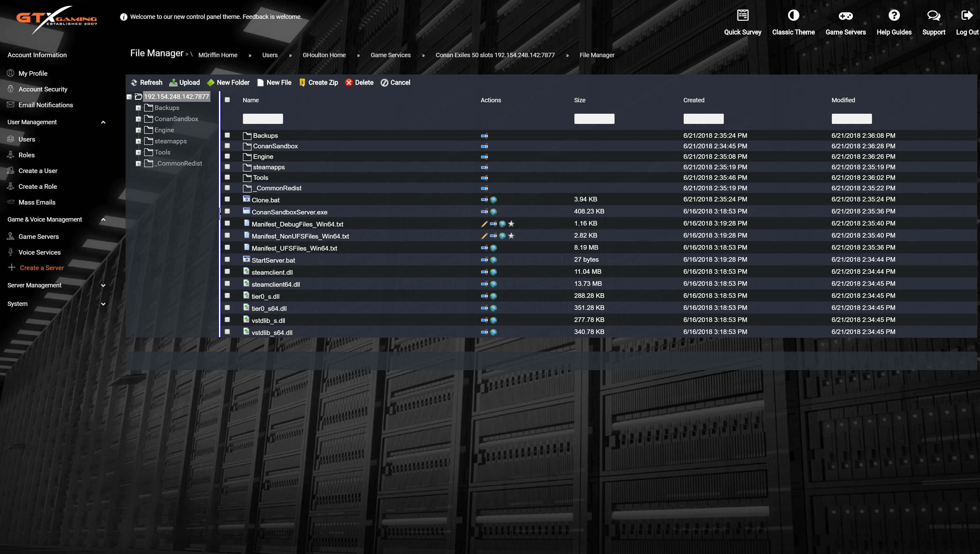Click the star icon on Manifest_NonUFSFiles_Win64.txt row
Screen dimensions: 980x554
(x=511, y=236)
